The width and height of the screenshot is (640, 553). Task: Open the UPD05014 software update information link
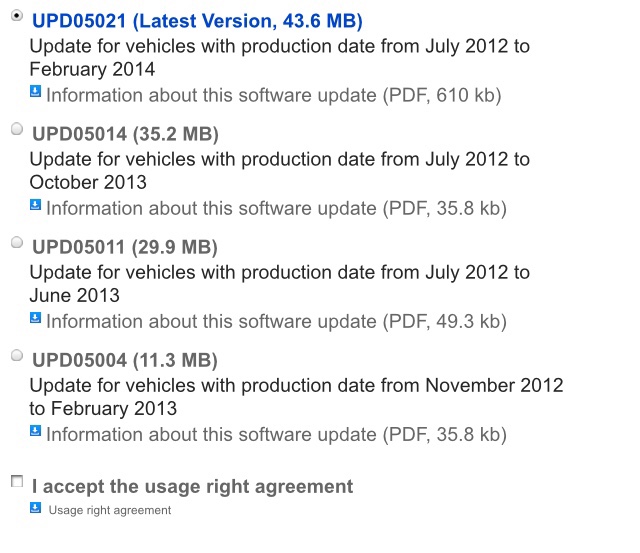276,208
